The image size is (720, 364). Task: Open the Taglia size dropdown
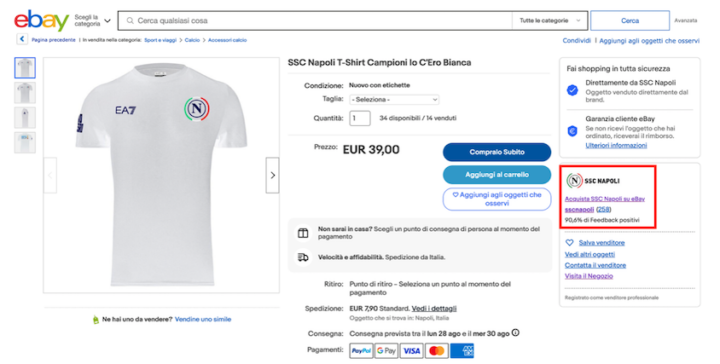[x=394, y=100]
